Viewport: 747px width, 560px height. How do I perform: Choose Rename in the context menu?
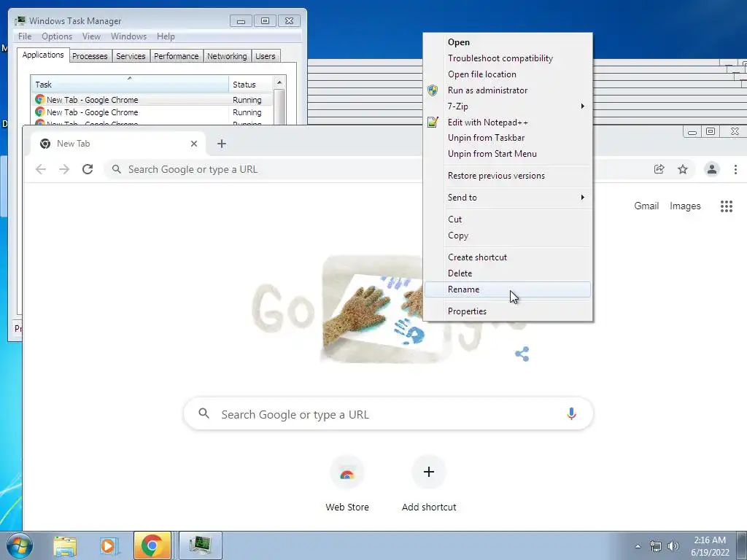tap(508, 289)
